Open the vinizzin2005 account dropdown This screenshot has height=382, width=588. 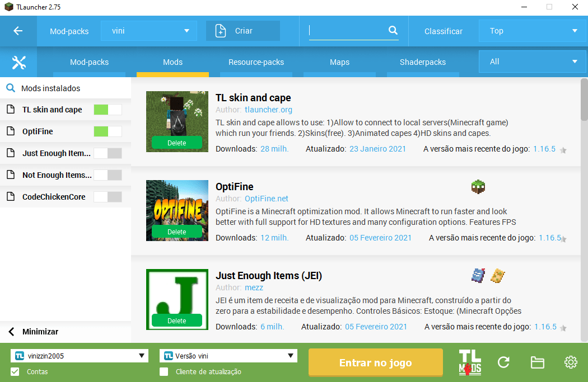(80, 356)
